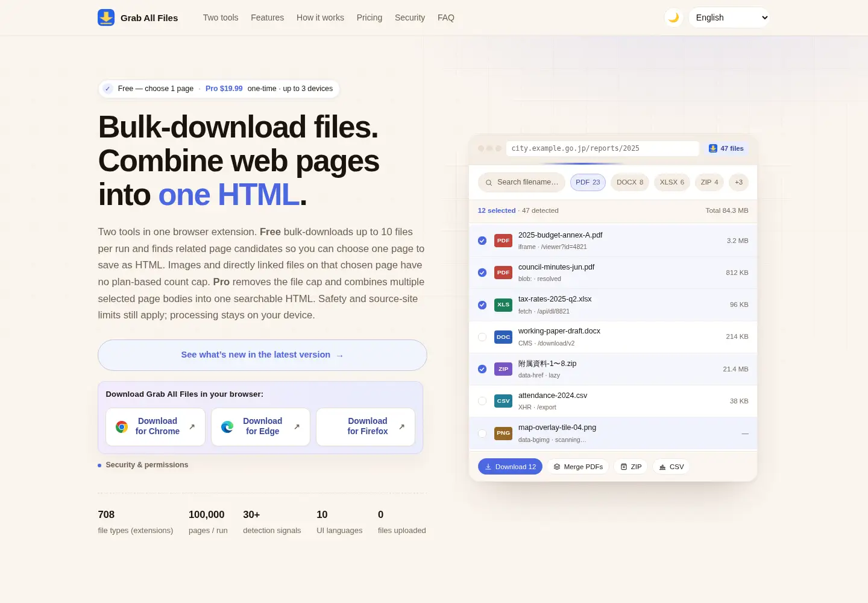The height and width of the screenshot is (603, 868).
Task: Click file name attendance-2024.csv
Action: click(x=553, y=396)
